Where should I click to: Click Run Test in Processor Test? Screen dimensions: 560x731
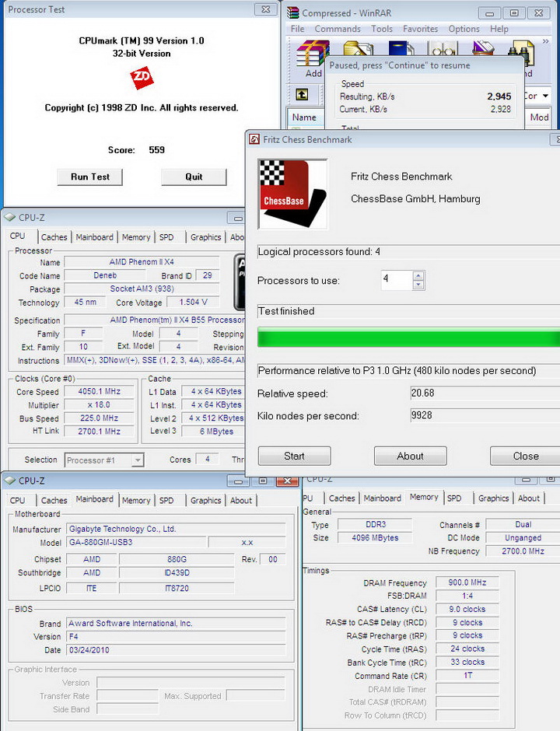90,177
